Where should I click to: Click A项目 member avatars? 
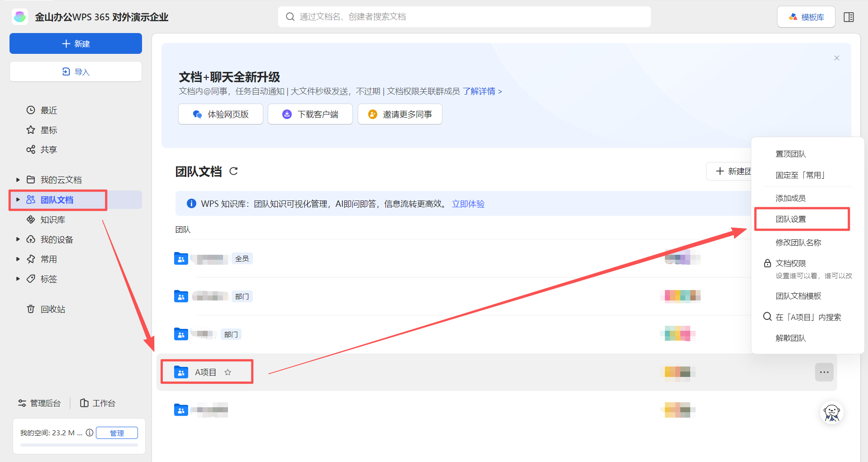pos(678,372)
